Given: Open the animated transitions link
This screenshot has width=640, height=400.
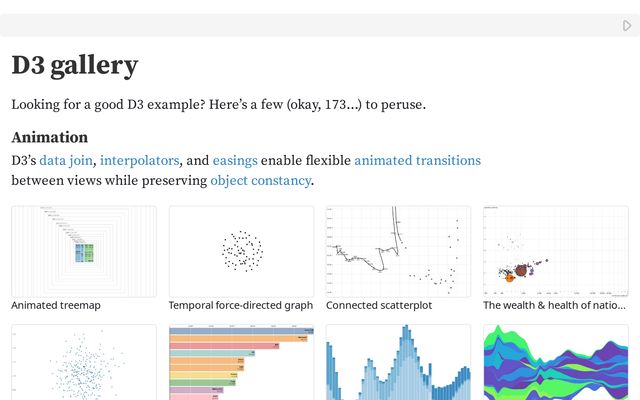Looking at the screenshot, I should pyautogui.click(x=417, y=160).
